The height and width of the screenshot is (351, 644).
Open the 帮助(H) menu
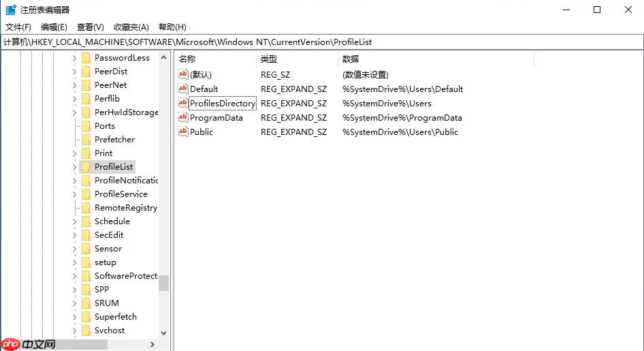[172, 27]
